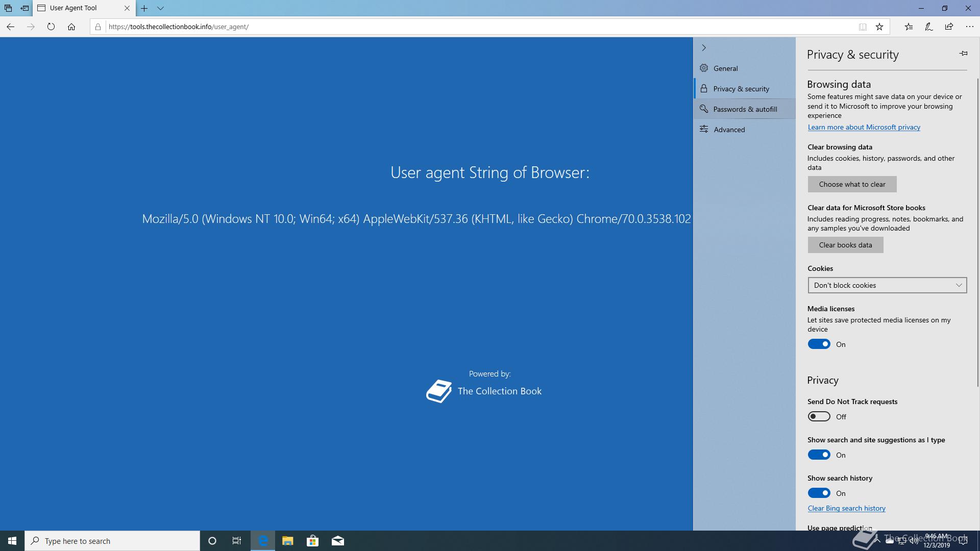Switch to Passwords & autofill section
This screenshot has height=551, width=980.
745,109
